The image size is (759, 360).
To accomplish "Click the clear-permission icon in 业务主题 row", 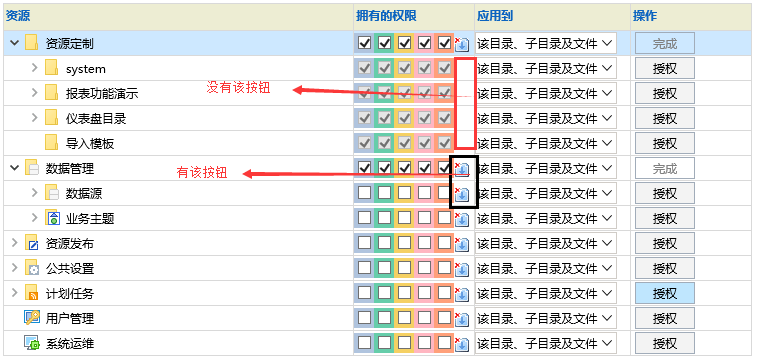I will click(x=462, y=219).
